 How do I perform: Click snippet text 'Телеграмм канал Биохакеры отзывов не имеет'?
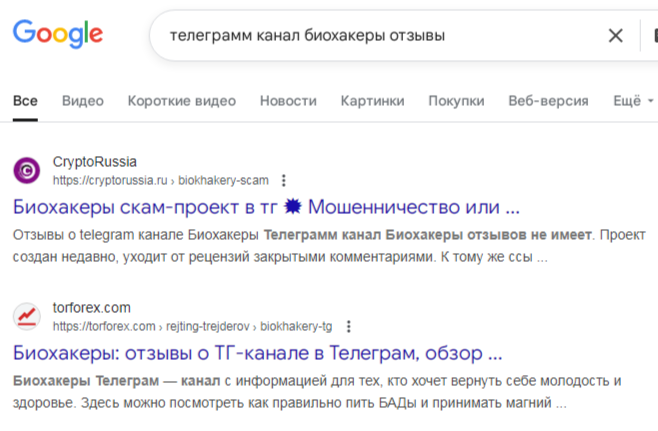[428, 235]
